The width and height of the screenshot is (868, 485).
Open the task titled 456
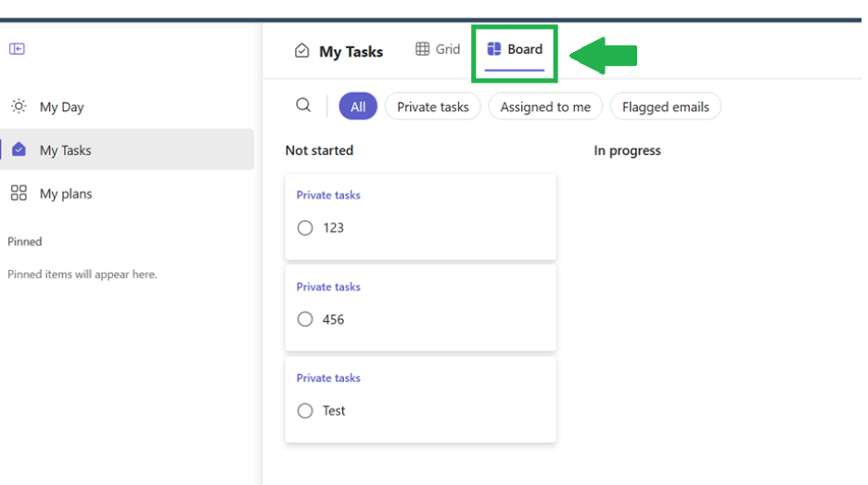[333, 319]
